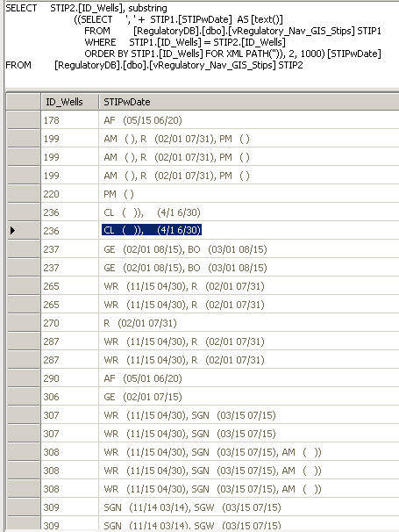This screenshot has width=399, height=532.
Task: Click the ID_Wells column header
Action: pyautogui.click(x=69, y=102)
